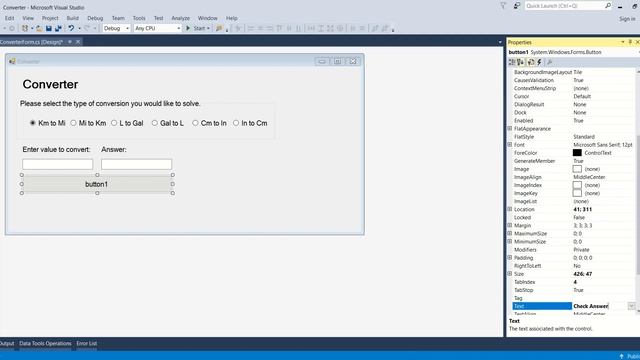Viewport: 640px width, 360px height.
Task: Click the feedback icon beside Quick Launch
Action: click(x=517, y=6)
